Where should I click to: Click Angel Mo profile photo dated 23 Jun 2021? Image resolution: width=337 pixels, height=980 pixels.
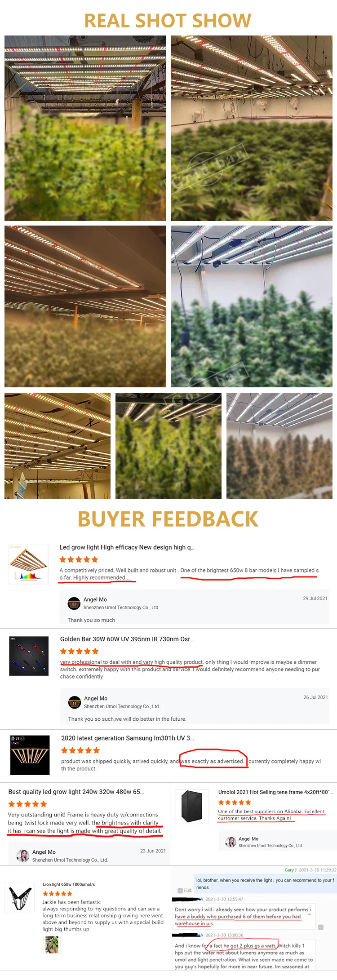click(x=23, y=856)
